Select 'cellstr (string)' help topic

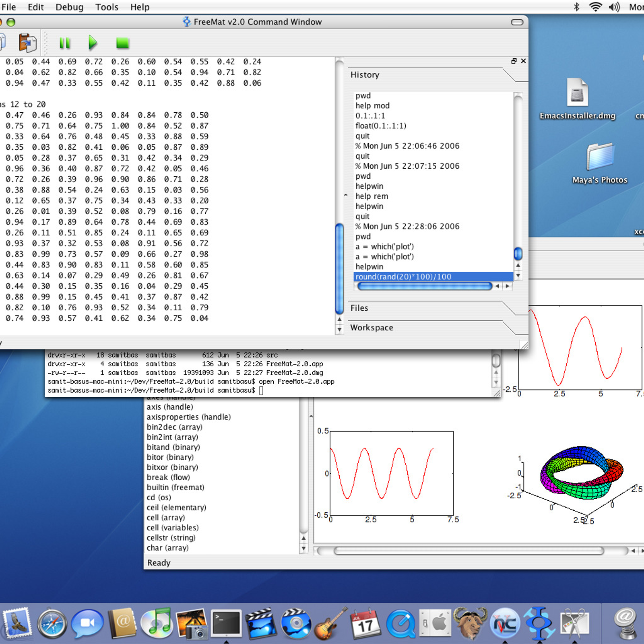pos(171,538)
